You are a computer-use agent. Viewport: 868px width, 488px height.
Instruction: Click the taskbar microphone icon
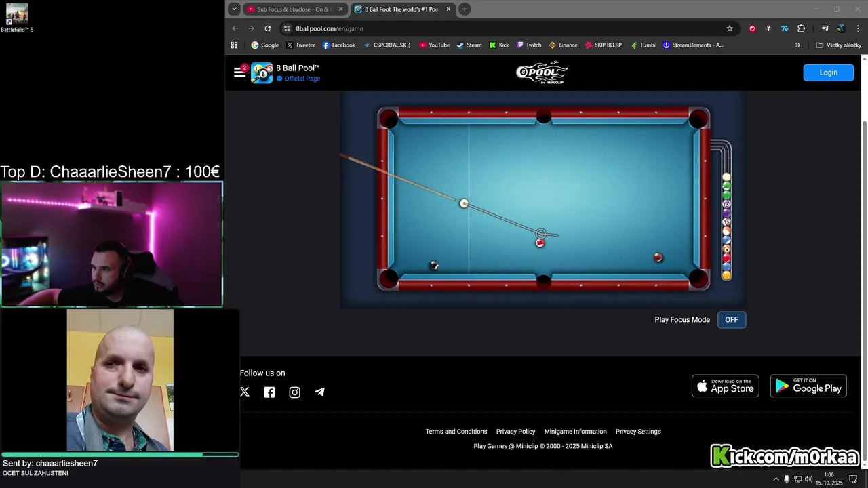pos(787,479)
